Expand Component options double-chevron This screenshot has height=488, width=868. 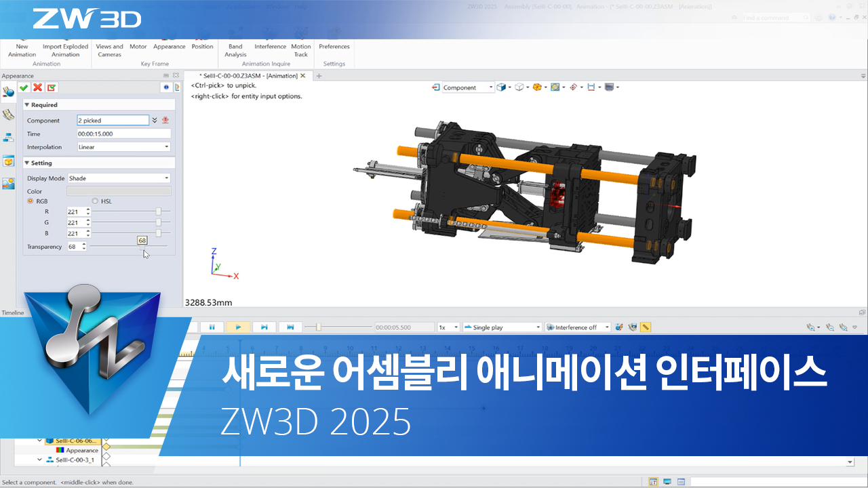(155, 120)
